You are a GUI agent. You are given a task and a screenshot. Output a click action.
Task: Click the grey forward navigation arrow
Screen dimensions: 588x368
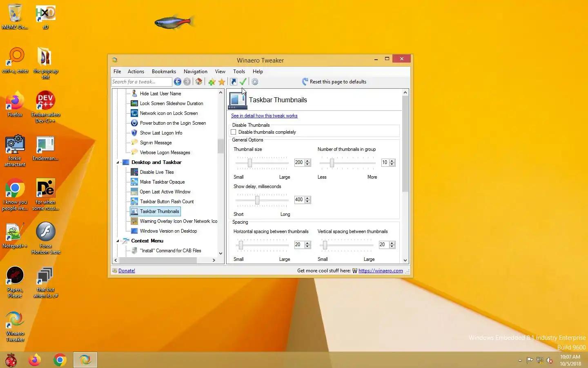[187, 82]
